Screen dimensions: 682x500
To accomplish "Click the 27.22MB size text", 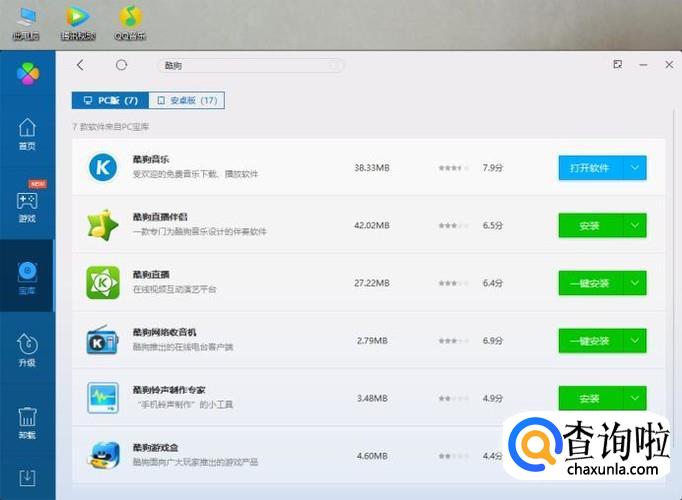I will coord(372,283).
